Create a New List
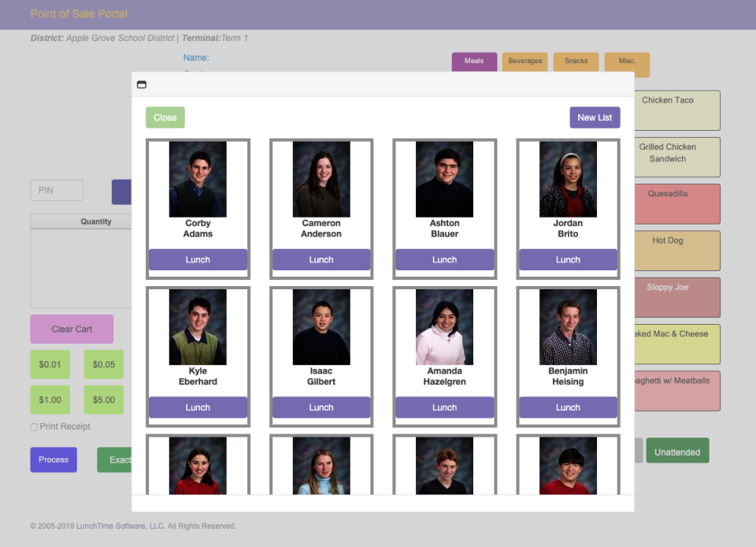Screen dimensions: 756x547 point(595,117)
